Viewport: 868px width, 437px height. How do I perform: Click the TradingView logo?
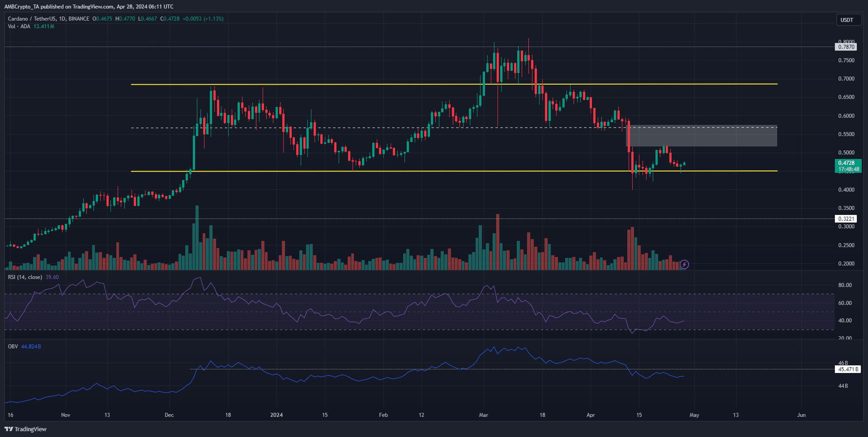point(26,429)
